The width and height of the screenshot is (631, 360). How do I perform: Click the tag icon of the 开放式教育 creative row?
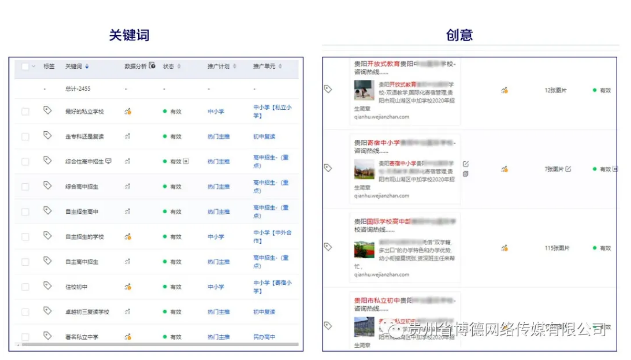click(328, 89)
